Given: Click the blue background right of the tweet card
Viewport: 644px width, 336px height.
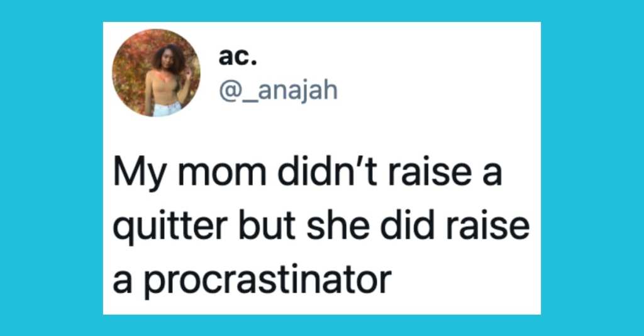Looking at the screenshot, I should click(592, 168).
